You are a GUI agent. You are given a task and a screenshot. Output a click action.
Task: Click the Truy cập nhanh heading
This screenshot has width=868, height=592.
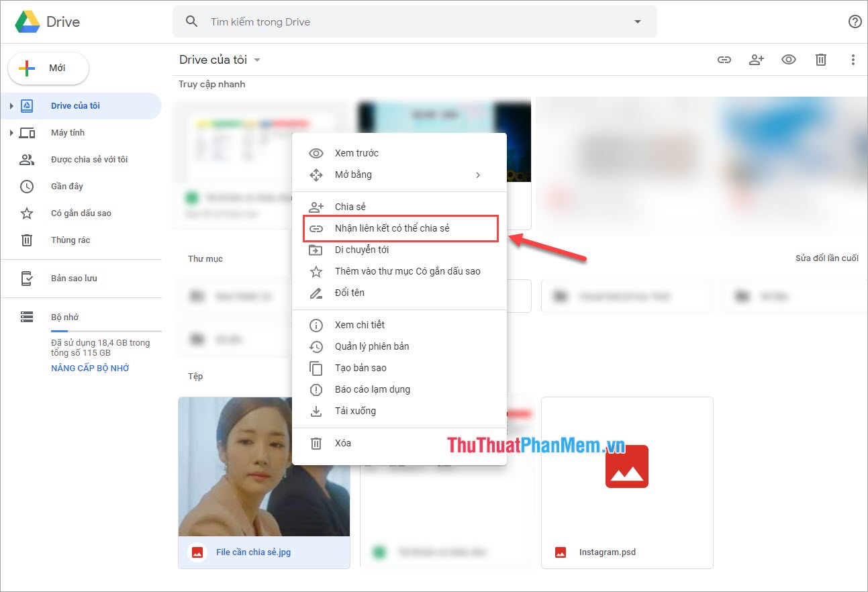[x=212, y=84]
